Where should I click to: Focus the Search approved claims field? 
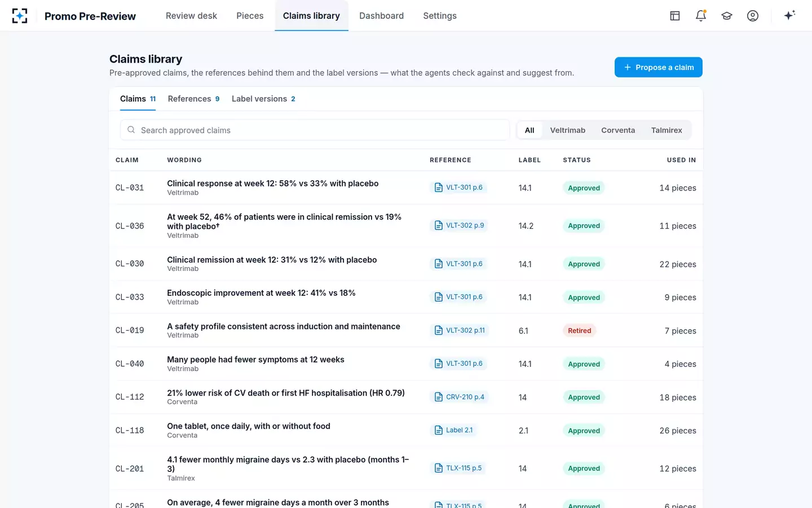[x=315, y=130]
